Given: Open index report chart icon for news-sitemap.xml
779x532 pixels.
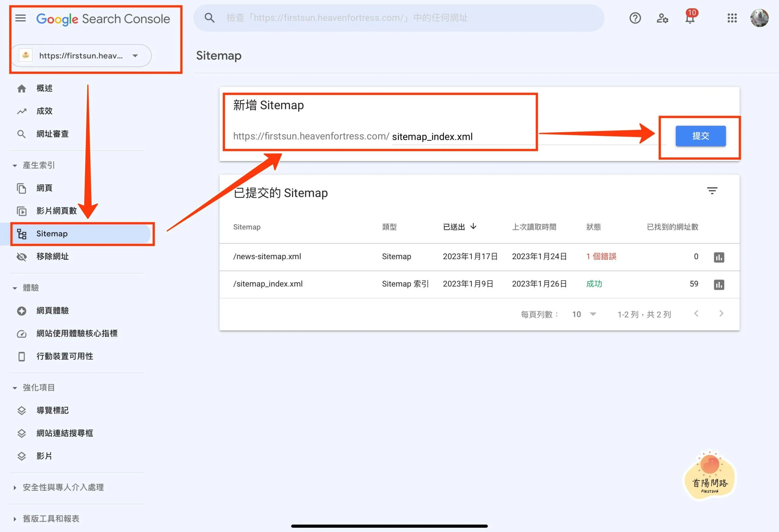Looking at the screenshot, I should click(x=719, y=257).
